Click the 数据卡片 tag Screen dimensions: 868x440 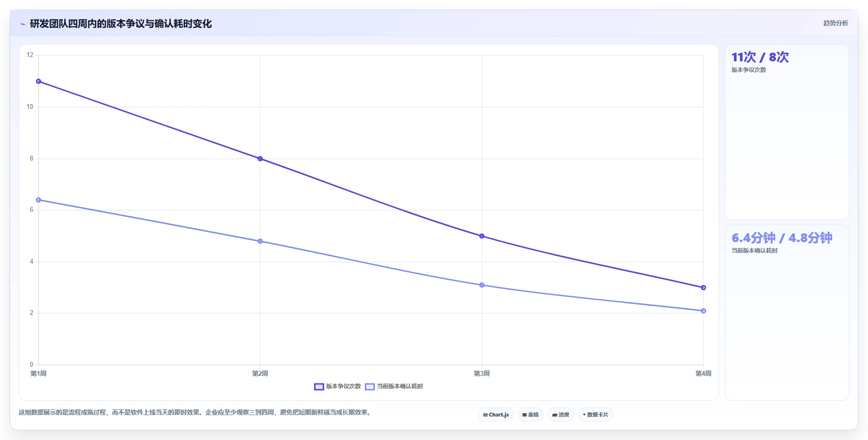pos(596,415)
